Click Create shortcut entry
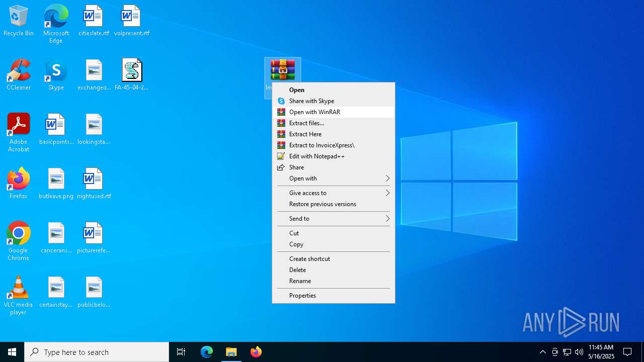The width and height of the screenshot is (644, 362). tap(334, 259)
